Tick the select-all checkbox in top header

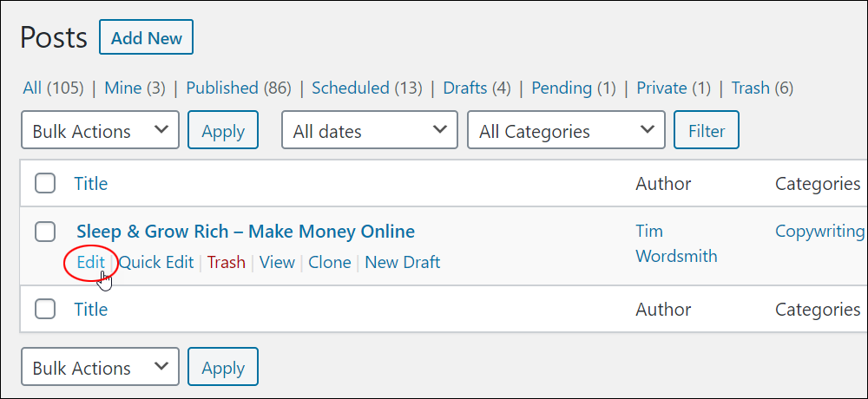click(45, 183)
